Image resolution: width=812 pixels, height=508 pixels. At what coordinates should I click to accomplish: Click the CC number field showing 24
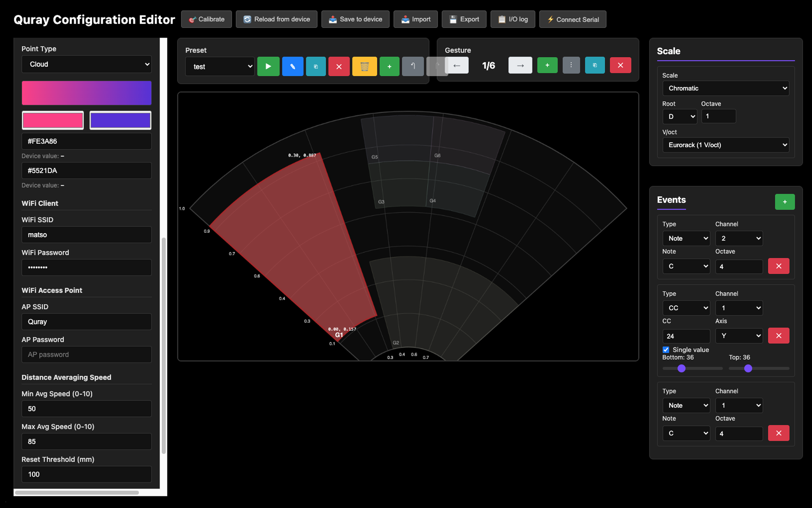coord(686,336)
